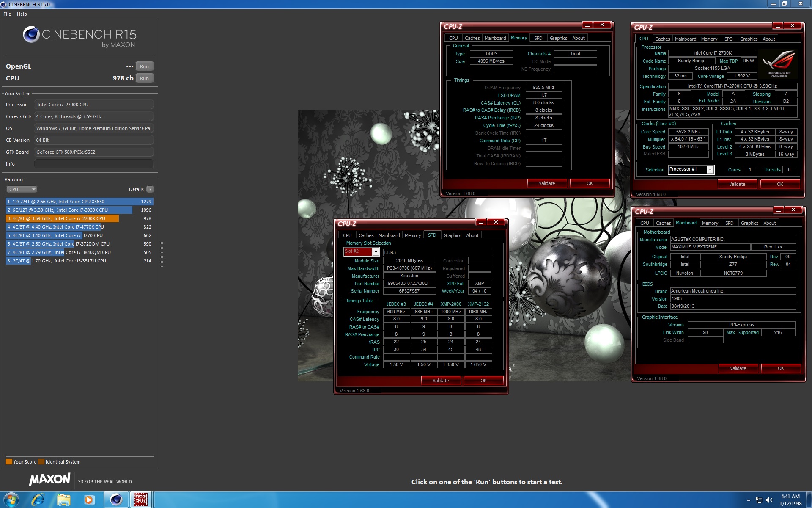The image size is (812, 508).
Task: Open About tab in processor CPU-Z window
Action: [x=769, y=39]
